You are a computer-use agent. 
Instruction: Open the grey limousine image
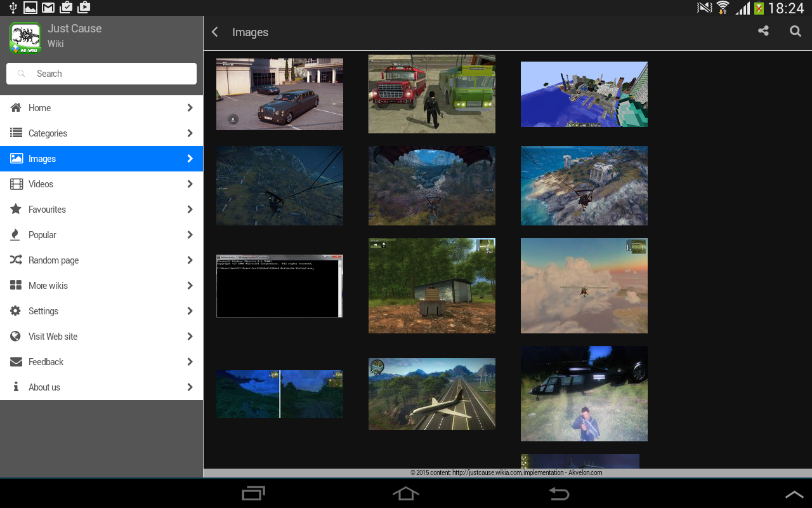pos(280,94)
